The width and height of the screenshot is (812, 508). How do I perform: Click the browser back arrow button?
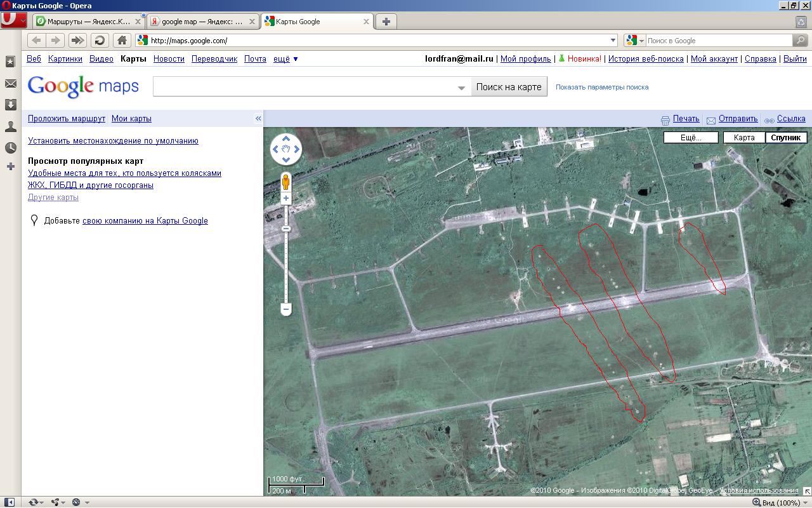[x=37, y=41]
